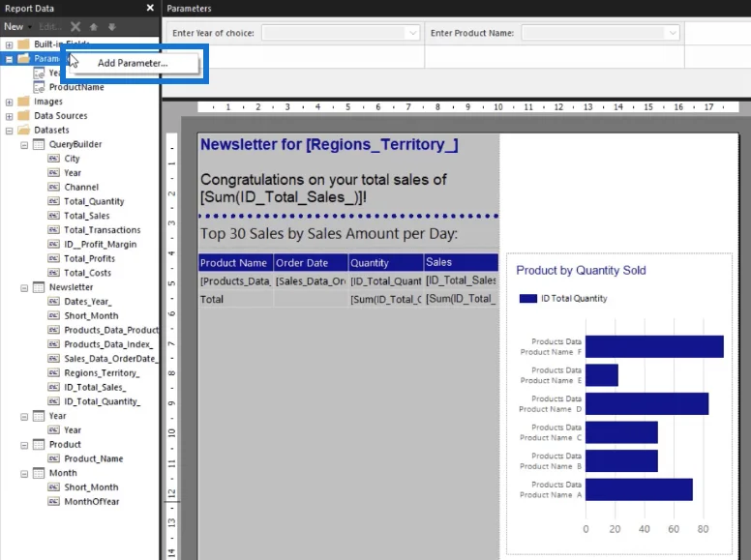Image resolution: width=751 pixels, height=560 pixels.
Task: Close the Report Data panel
Action: click(x=150, y=8)
